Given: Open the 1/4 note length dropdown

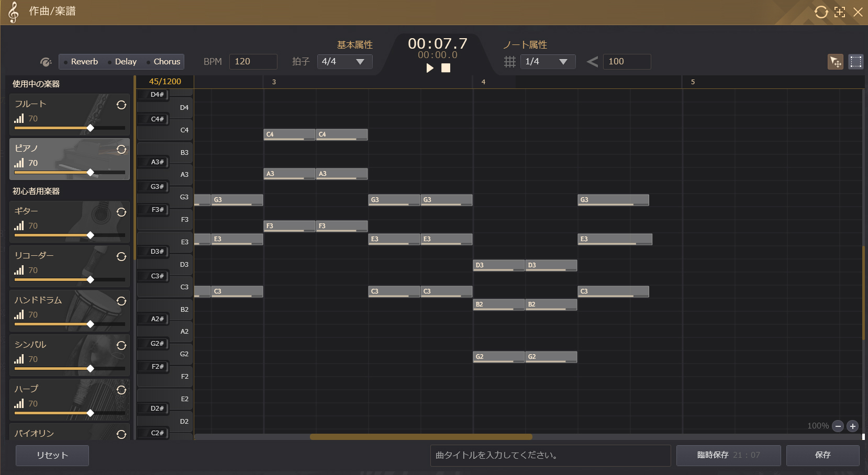Looking at the screenshot, I should tap(548, 62).
